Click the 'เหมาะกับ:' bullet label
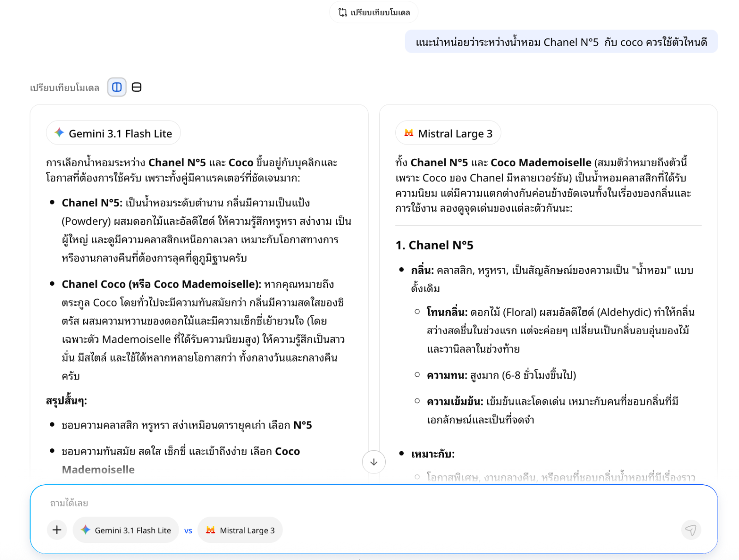 433,454
